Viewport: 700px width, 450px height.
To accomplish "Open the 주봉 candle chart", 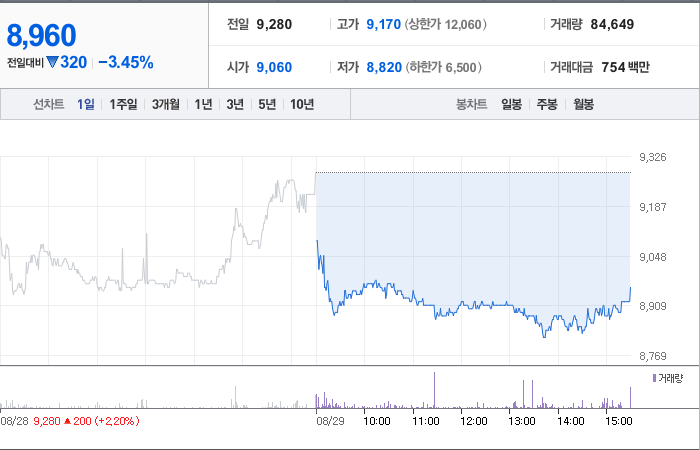I will (x=547, y=104).
